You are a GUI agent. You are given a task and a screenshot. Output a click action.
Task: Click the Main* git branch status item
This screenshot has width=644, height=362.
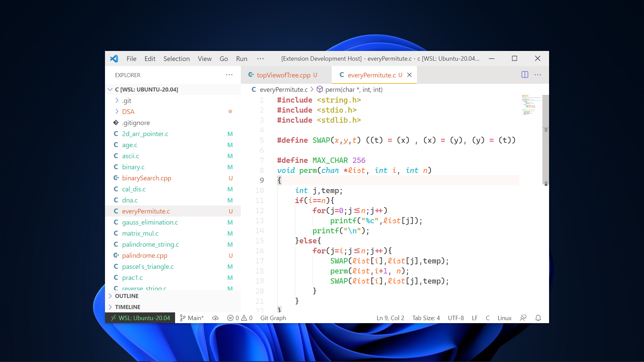tap(192, 318)
